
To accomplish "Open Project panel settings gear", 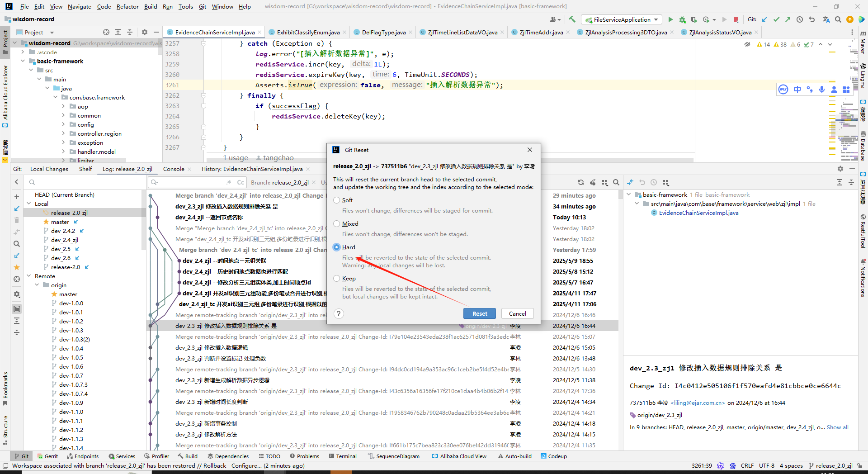I will tap(145, 32).
